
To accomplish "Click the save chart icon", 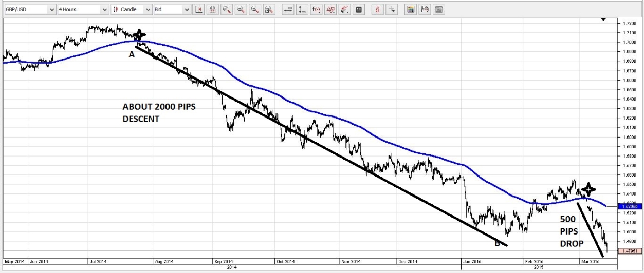I will coord(425,9).
